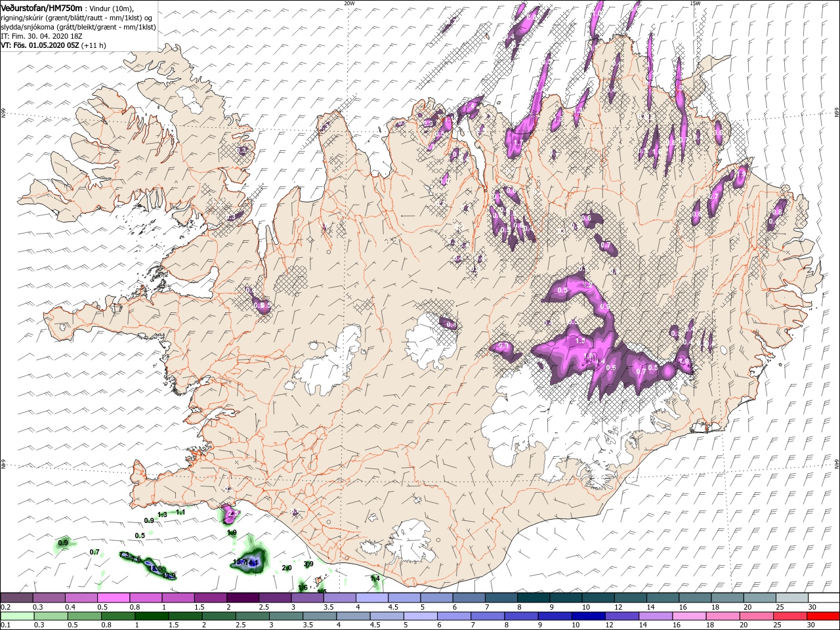840x630 pixels.
Task: Click the 20W longitude label
Action: (x=349, y=3)
